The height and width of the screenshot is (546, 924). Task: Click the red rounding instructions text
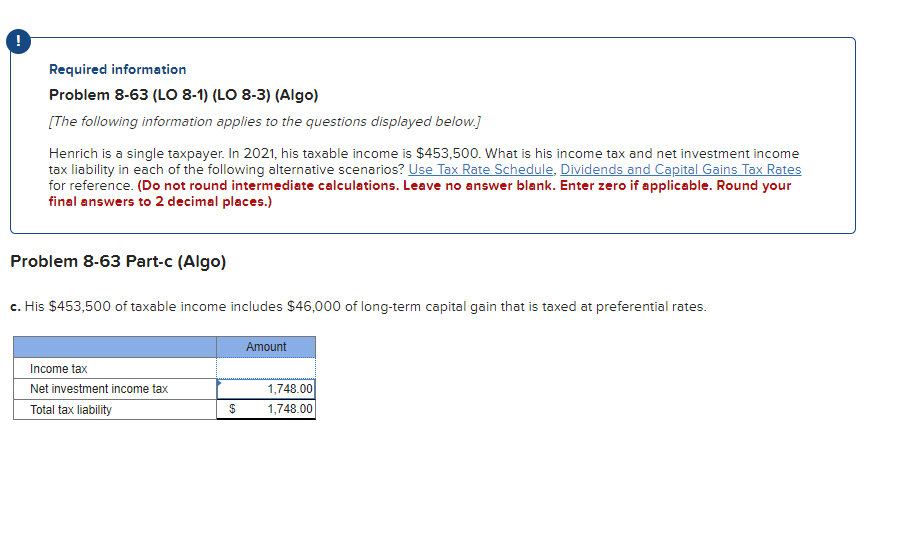point(420,193)
